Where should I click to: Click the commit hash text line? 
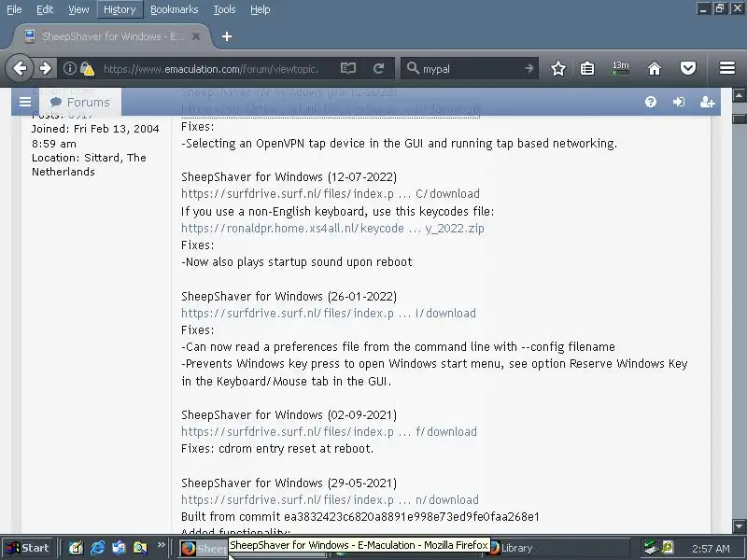(x=360, y=517)
